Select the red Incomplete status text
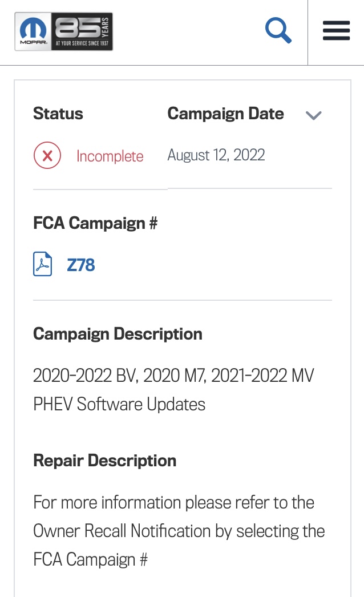The height and width of the screenshot is (597, 364). coord(110,156)
